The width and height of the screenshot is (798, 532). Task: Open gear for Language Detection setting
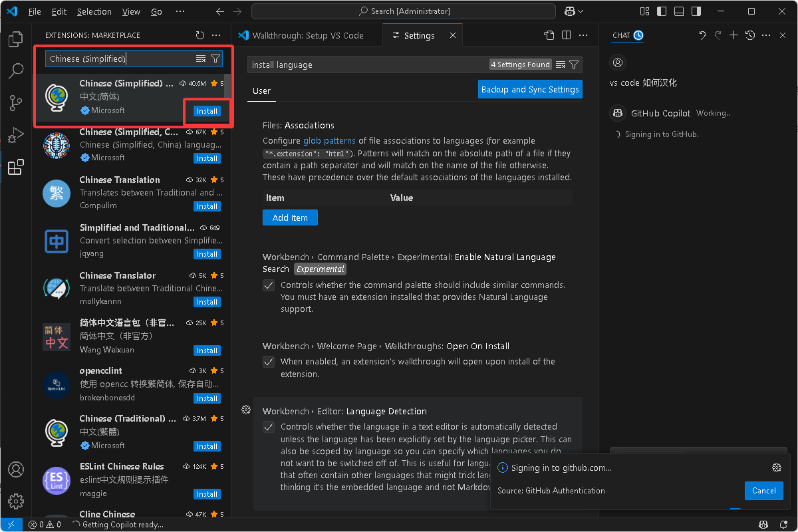point(246,409)
